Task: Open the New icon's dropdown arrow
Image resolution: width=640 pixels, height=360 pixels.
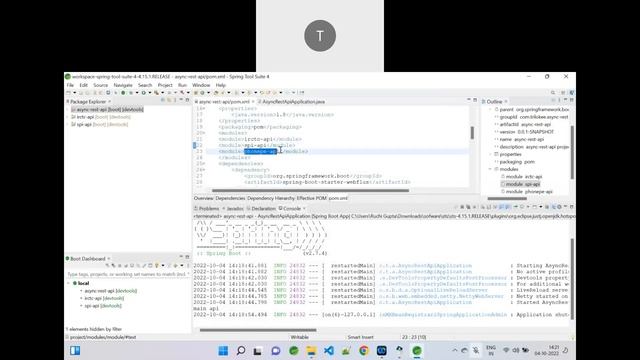Action: pos(75,93)
